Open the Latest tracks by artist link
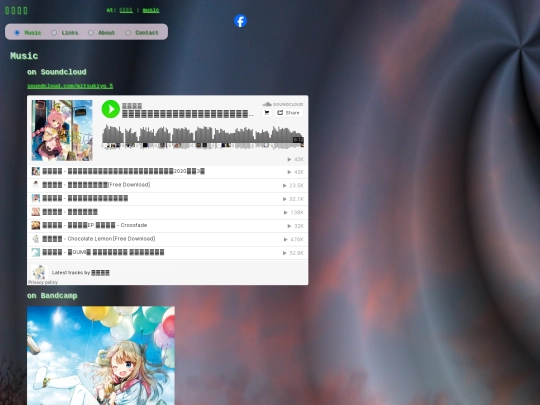The image size is (540, 405). coord(81,273)
